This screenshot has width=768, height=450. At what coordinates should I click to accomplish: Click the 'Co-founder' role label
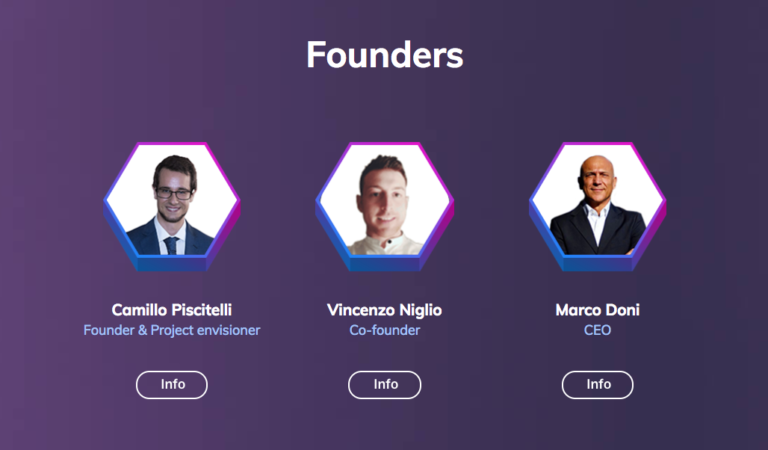coord(385,330)
